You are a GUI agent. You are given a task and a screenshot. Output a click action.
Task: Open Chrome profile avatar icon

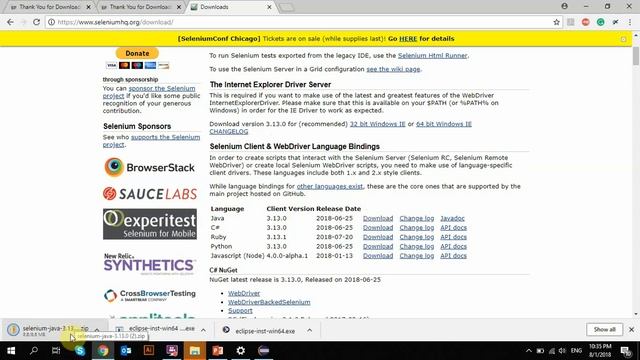tap(564, 6)
